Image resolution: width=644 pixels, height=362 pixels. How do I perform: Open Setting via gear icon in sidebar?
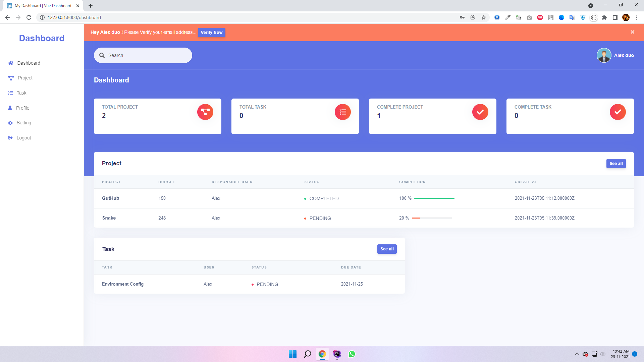(x=10, y=123)
